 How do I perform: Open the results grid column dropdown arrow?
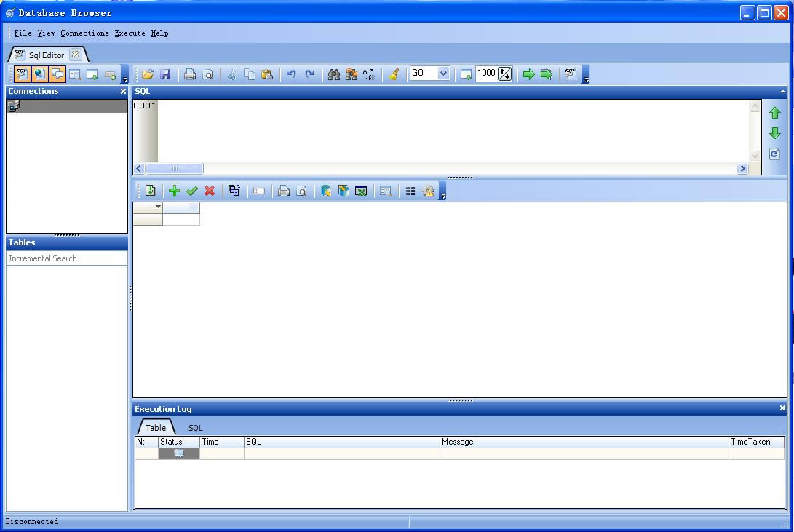pyautogui.click(x=158, y=207)
